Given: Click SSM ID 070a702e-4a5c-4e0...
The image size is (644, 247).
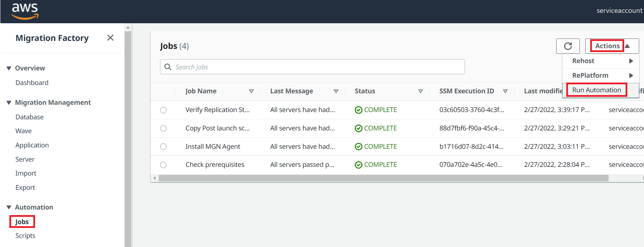Looking at the screenshot, I should [x=471, y=165].
